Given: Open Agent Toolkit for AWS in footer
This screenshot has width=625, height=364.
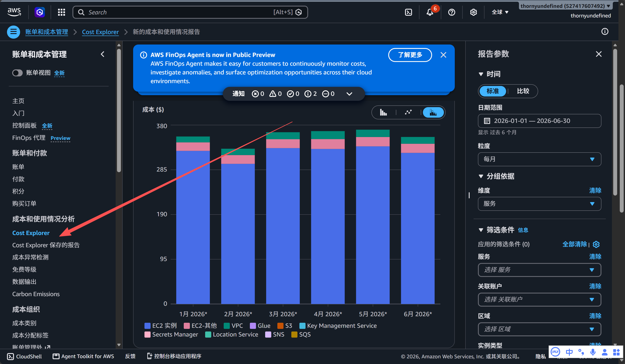Looking at the screenshot, I should (83, 356).
